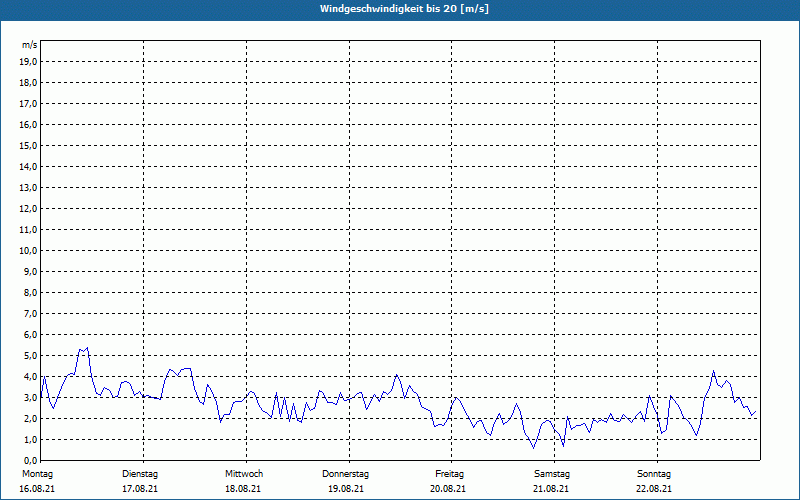Click the m/s unit label
The height and width of the screenshot is (500, 800).
(30, 45)
